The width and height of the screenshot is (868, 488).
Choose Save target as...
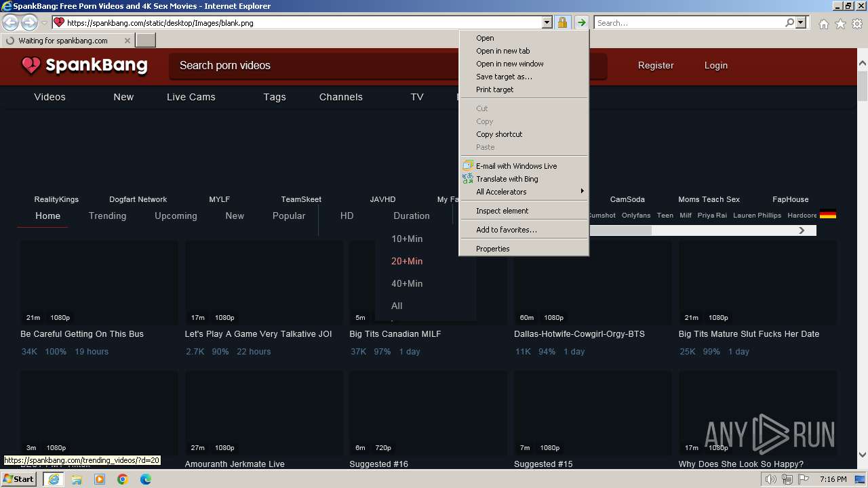(524, 77)
